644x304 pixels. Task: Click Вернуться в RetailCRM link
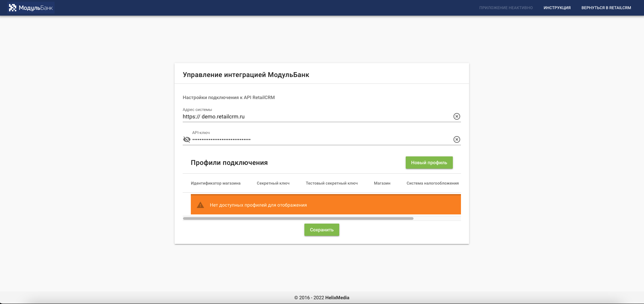point(606,8)
